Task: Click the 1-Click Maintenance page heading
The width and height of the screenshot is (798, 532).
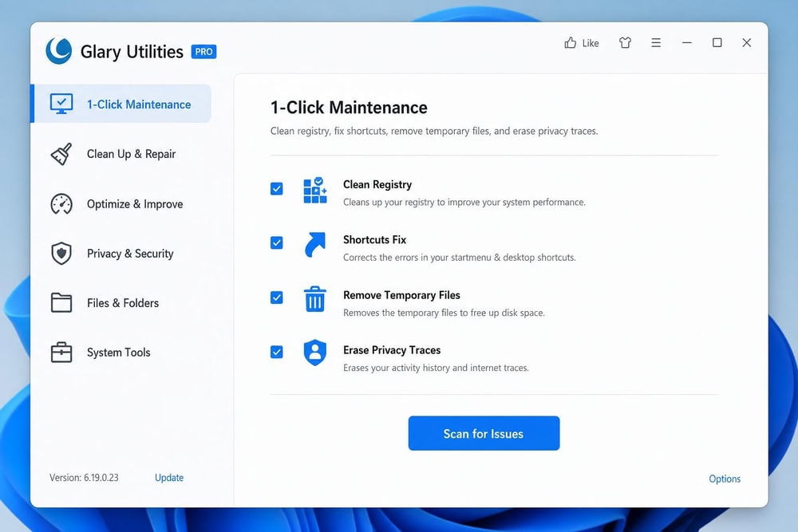Action: [349, 108]
